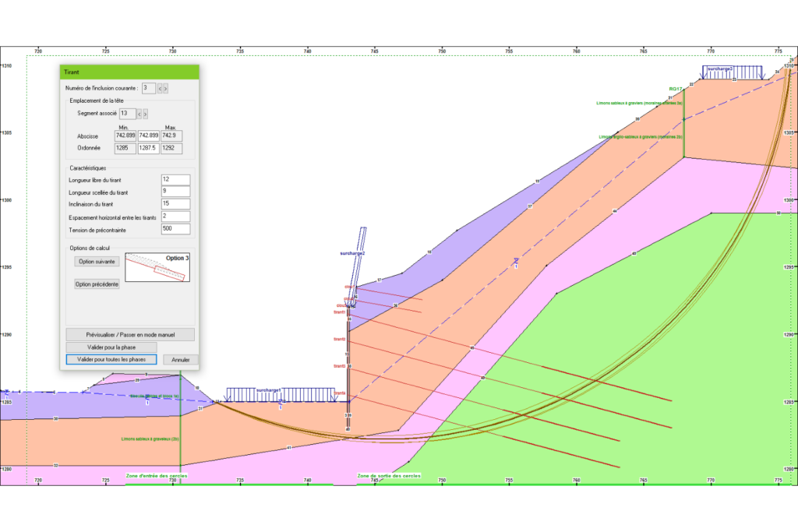The height and width of the screenshot is (532, 798).
Task: Click water table marker on upper slope
Action: click(x=516, y=261)
